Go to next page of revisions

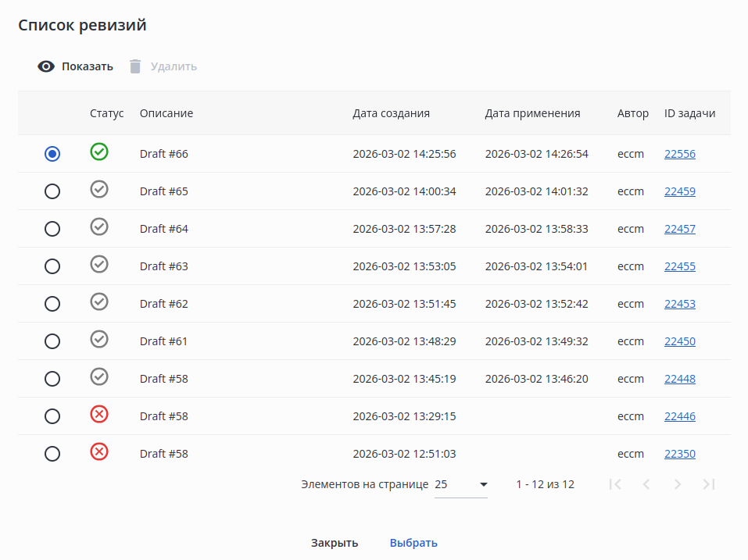(x=678, y=484)
